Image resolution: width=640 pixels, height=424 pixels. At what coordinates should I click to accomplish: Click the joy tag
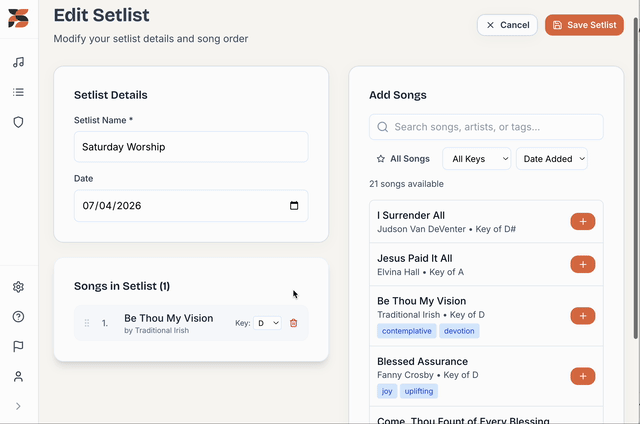click(x=387, y=391)
